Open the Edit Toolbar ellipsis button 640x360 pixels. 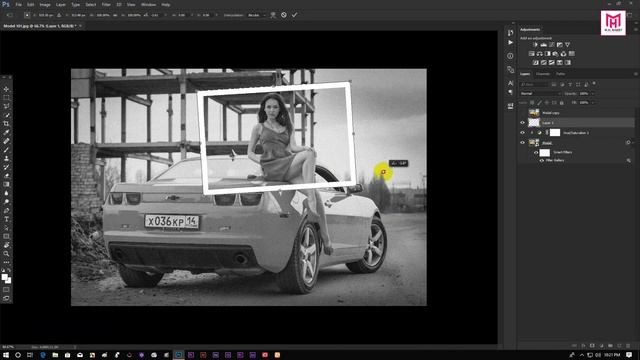6,262
